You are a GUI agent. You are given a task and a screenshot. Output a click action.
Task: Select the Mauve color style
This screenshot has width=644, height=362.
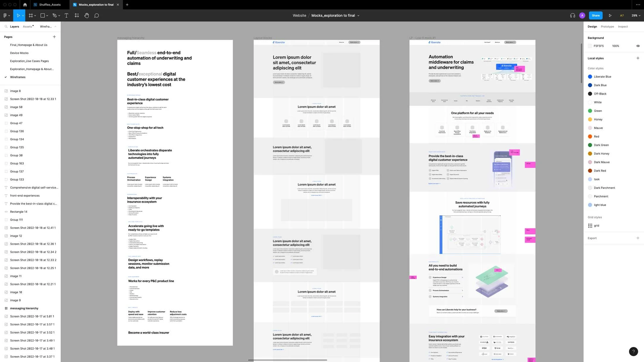click(x=598, y=128)
